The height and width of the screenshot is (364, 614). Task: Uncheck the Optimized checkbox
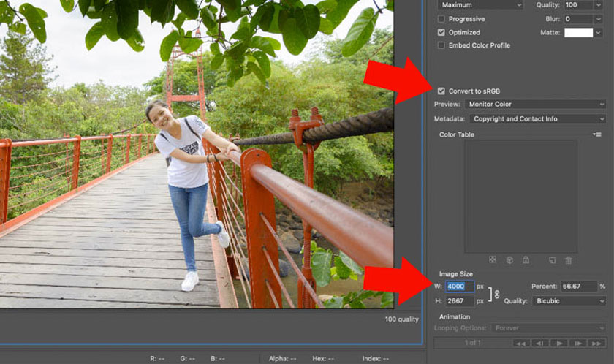[x=441, y=32]
